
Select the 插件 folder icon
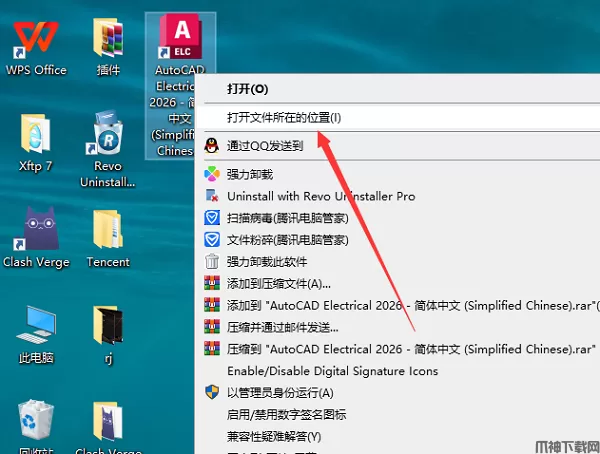pyautogui.click(x=108, y=39)
